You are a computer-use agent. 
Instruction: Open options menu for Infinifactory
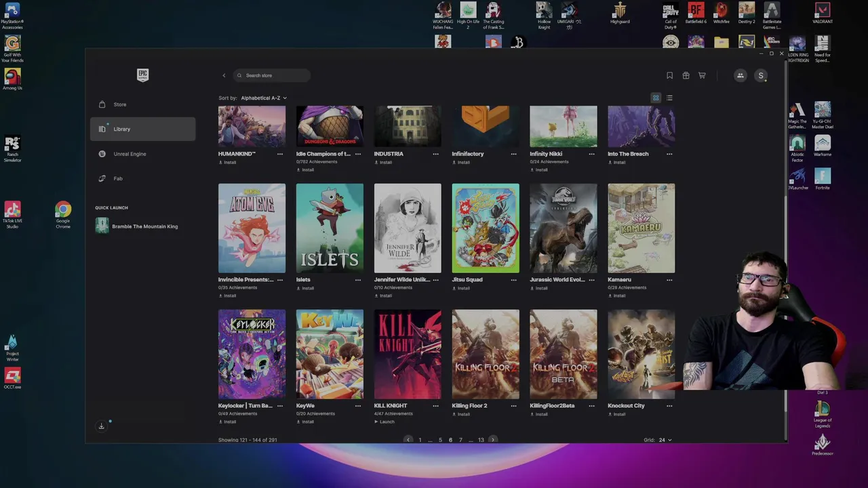513,154
